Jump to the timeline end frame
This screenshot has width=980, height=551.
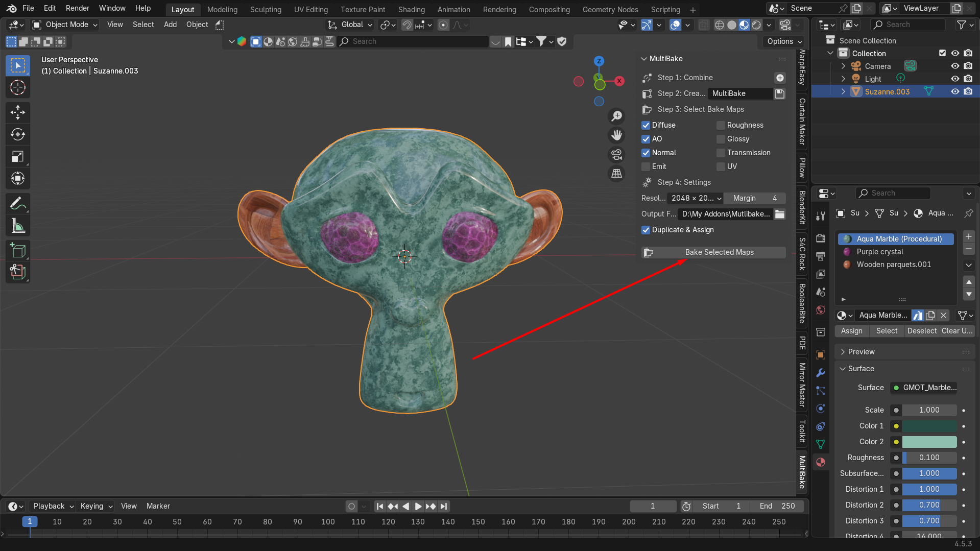[444, 506]
